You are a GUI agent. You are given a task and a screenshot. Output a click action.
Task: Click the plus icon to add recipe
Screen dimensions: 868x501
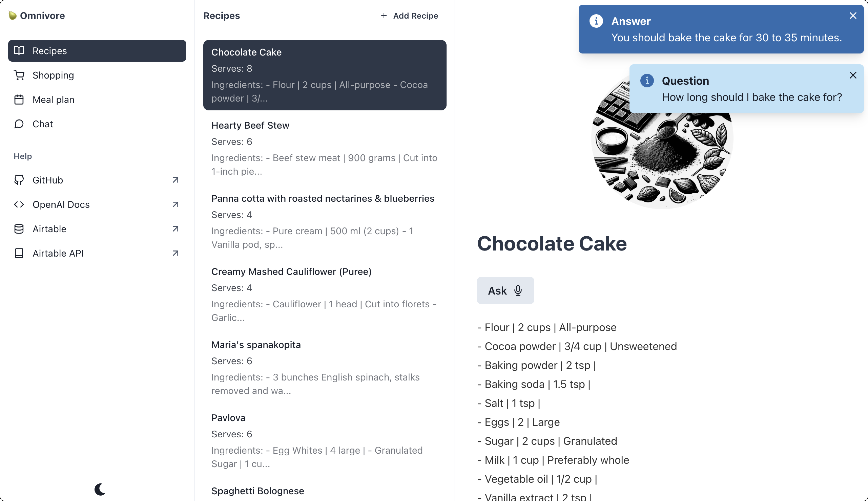tap(384, 16)
